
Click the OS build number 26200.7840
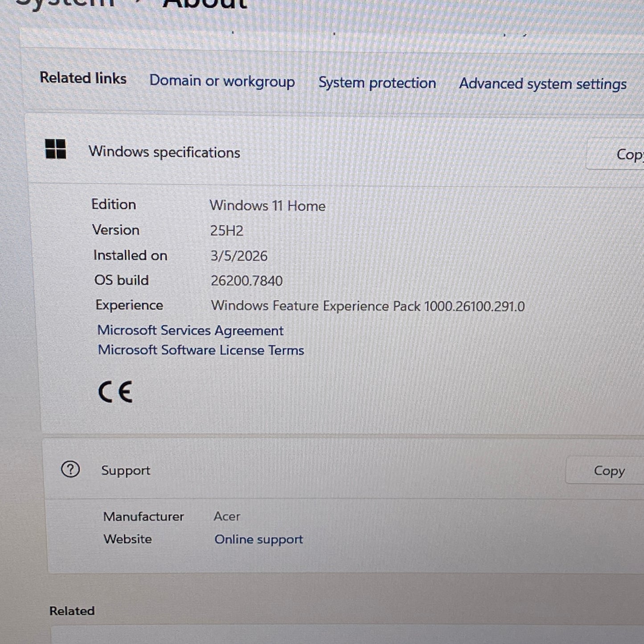(x=246, y=280)
